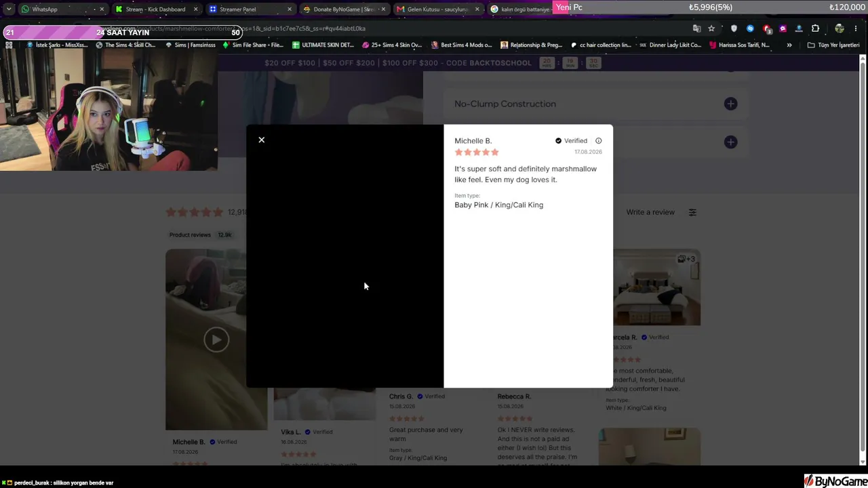
Task: Click the 24 SAAT YAYIN progress bar
Action: tap(123, 33)
